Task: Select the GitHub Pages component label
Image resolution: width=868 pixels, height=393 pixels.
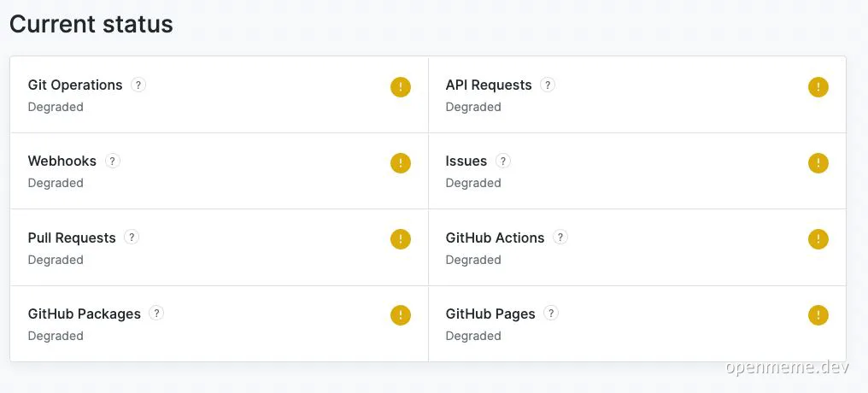Action: 490,314
